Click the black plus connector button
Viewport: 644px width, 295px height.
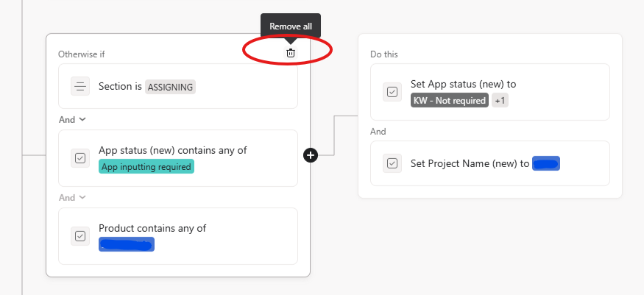311,154
